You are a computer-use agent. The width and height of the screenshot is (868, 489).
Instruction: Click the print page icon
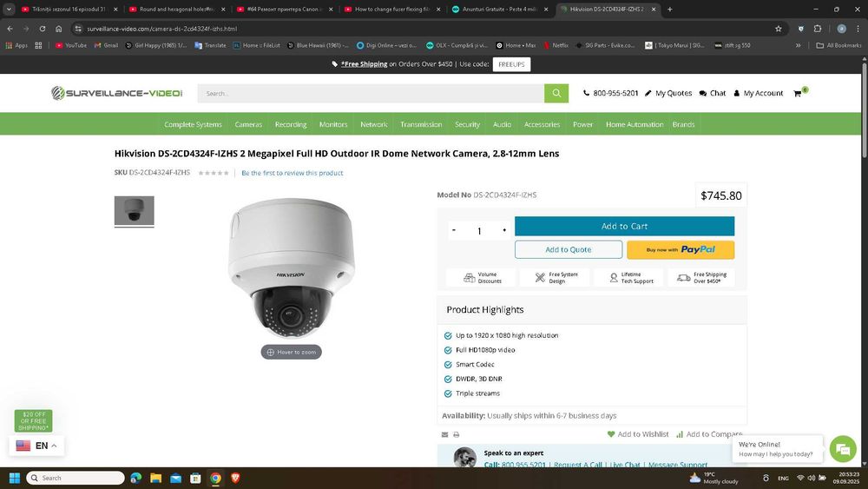[457, 435]
